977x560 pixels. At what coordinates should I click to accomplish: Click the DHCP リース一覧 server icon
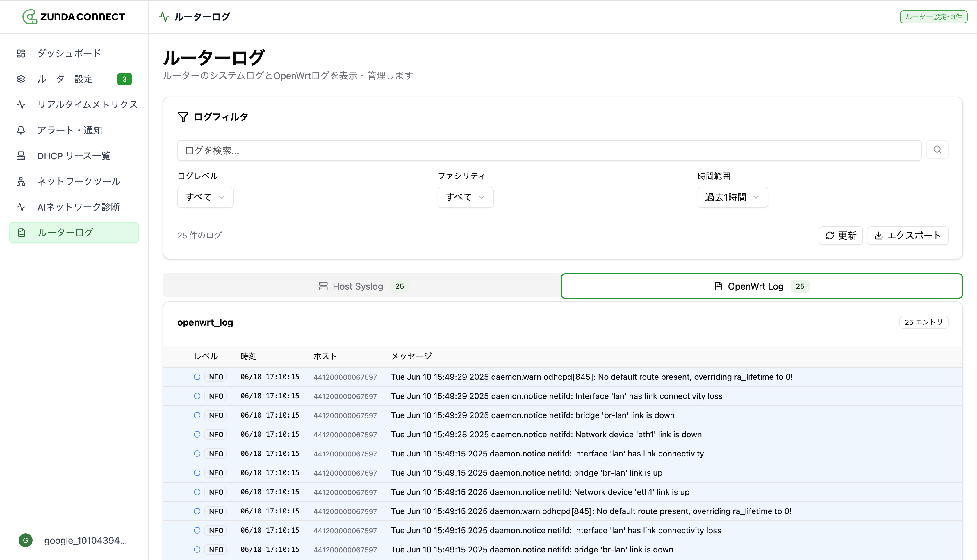(21, 156)
